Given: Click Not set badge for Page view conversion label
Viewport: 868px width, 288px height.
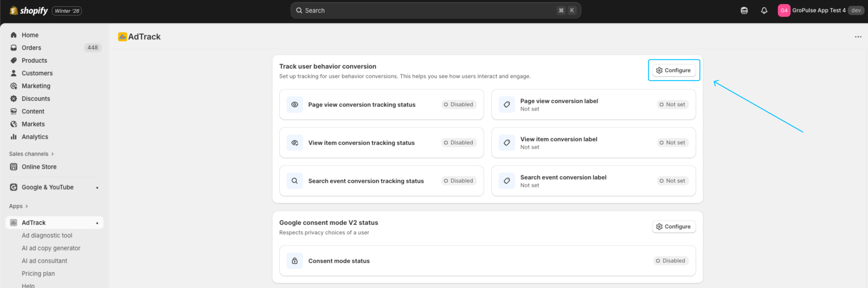Looking at the screenshot, I should point(672,104).
